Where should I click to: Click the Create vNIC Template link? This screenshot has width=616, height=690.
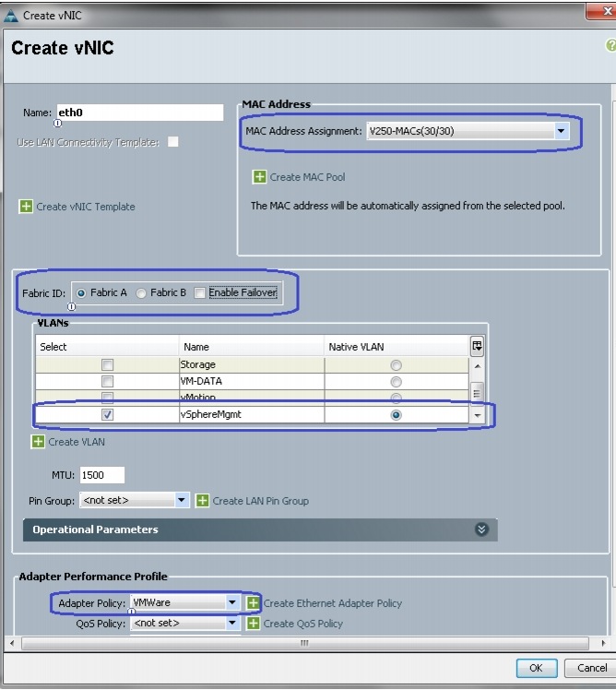coord(86,207)
